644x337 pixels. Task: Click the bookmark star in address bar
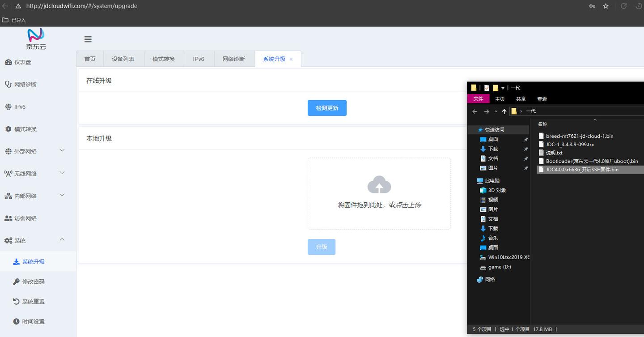[606, 6]
